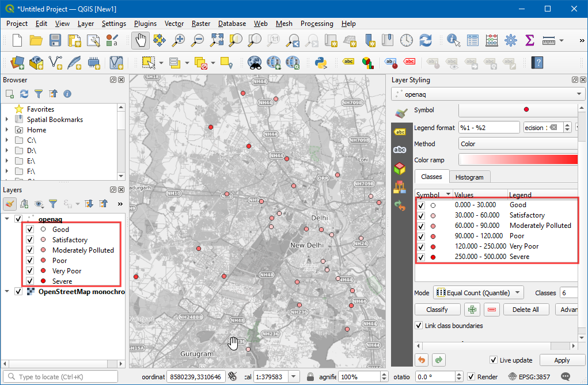Open the openaq layer selector dropdown

[579, 94]
